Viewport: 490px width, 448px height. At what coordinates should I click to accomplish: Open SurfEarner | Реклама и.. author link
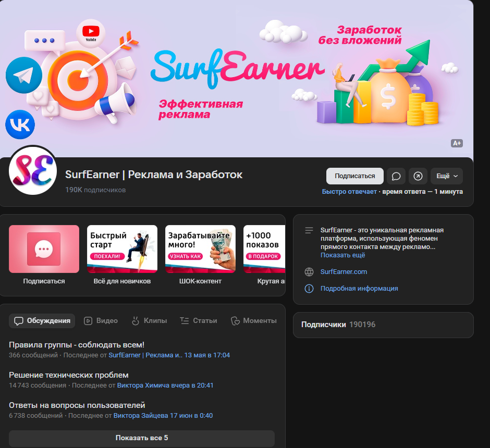pyautogui.click(x=145, y=355)
